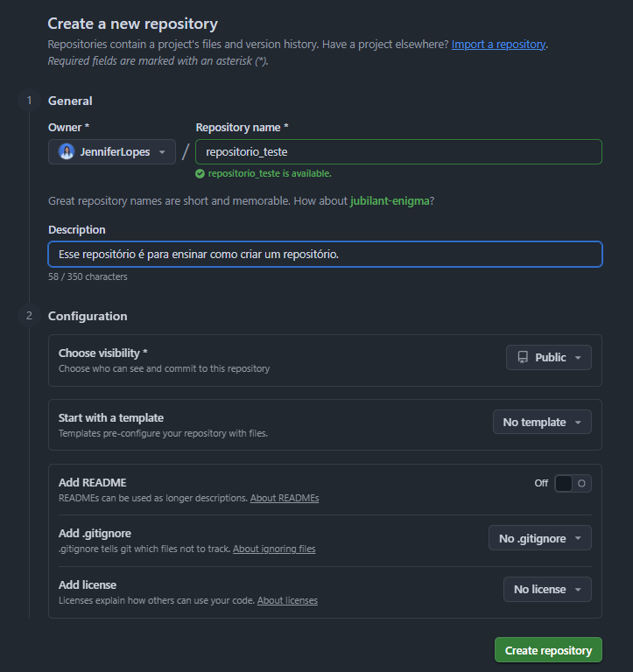633x672 pixels.
Task: Click into the Description text field
Action: click(x=325, y=254)
